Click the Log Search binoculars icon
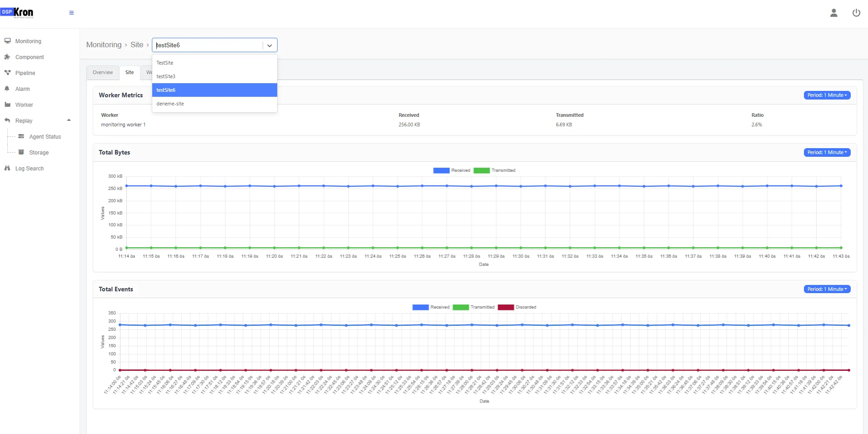Viewport: 868px width, 434px height. 7,168
